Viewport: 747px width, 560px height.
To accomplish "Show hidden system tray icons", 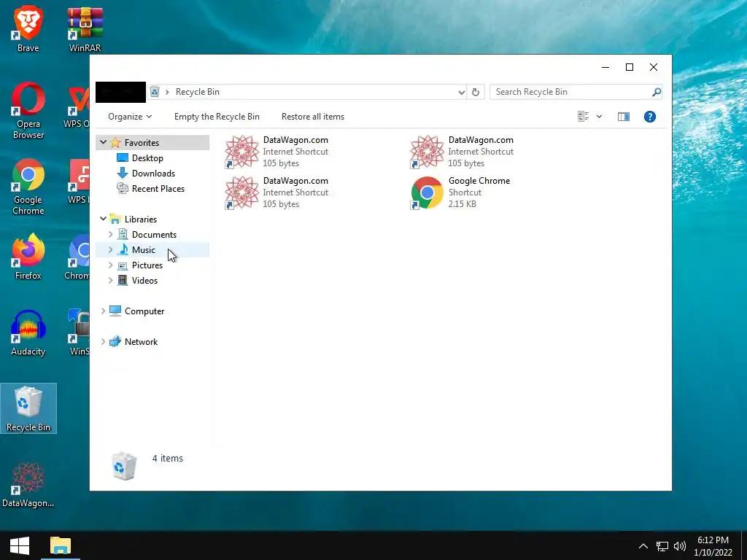I will 643,546.
